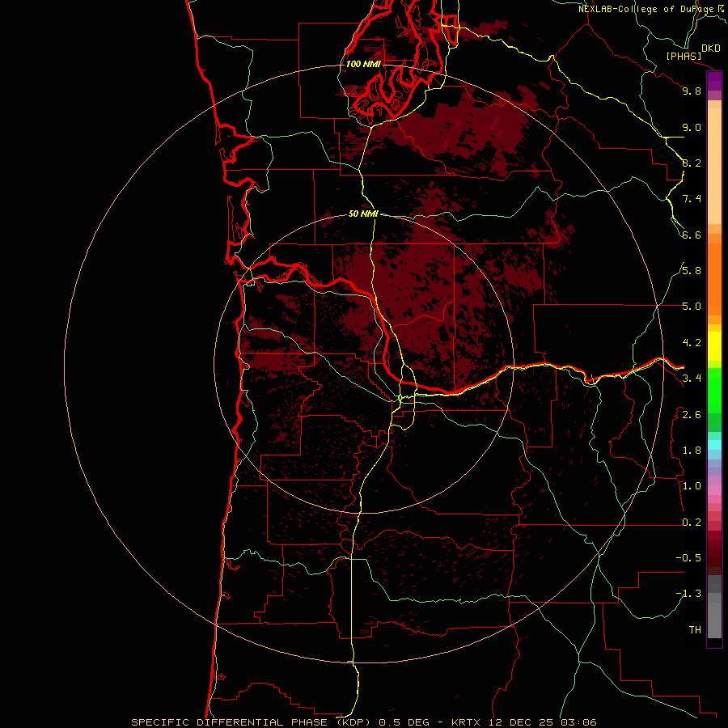Click the 6.6 legend value
The image size is (728, 728).
pos(692,235)
